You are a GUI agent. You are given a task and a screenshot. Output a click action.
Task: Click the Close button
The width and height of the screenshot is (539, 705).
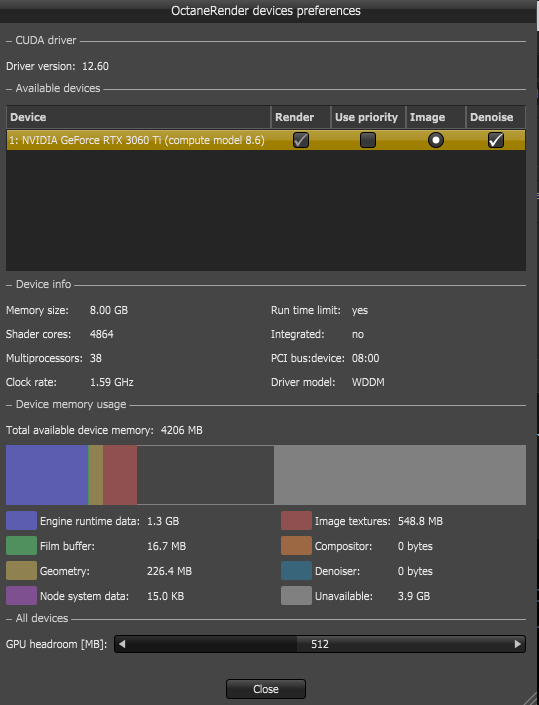pyautogui.click(x=266, y=689)
